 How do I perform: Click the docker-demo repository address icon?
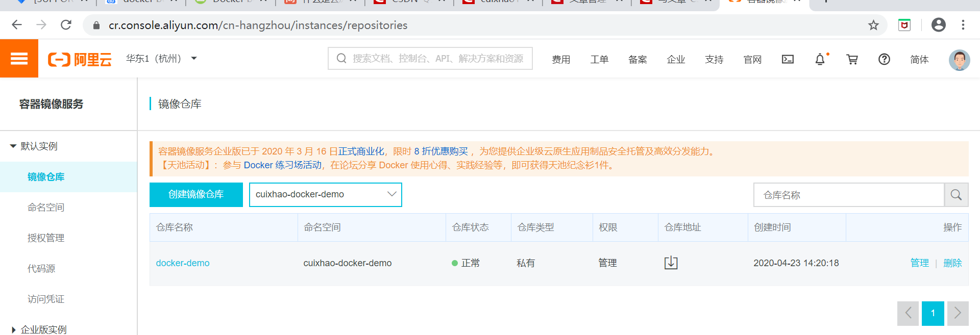tap(671, 263)
